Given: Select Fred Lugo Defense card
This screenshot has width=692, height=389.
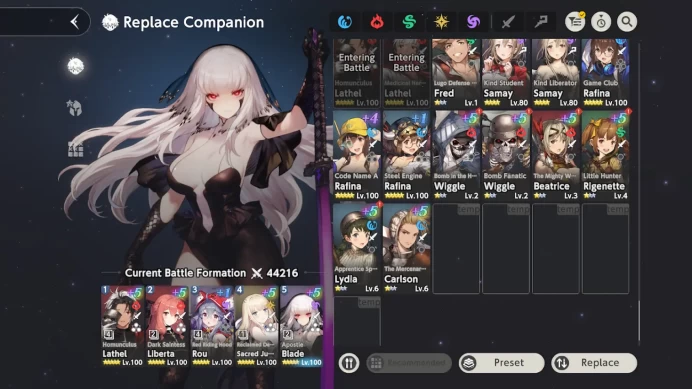Looking at the screenshot, I should pyautogui.click(x=456, y=73).
